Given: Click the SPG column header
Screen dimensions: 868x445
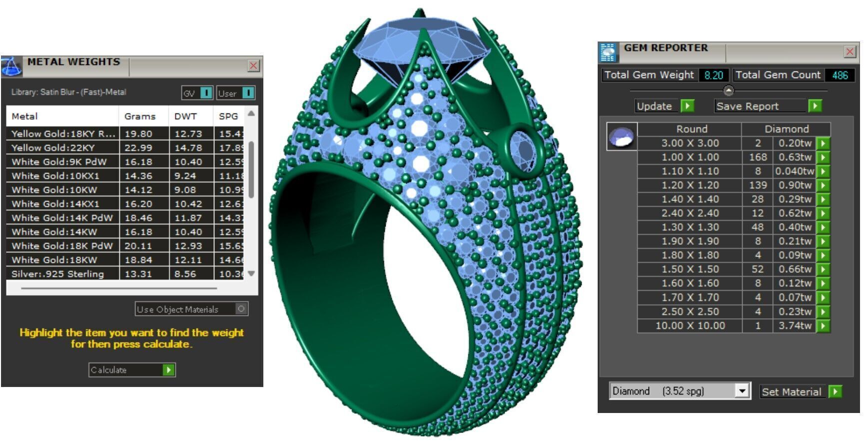Looking at the screenshot, I should (229, 116).
